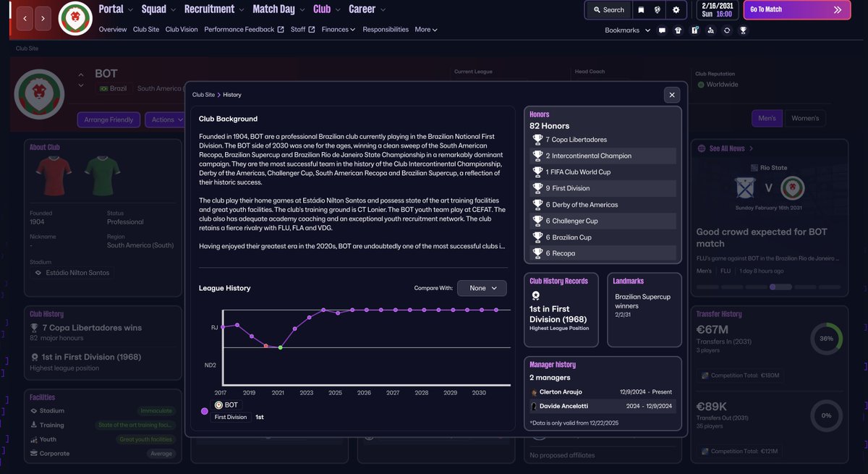Click the globe icon next to See All News

pyautogui.click(x=702, y=148)
